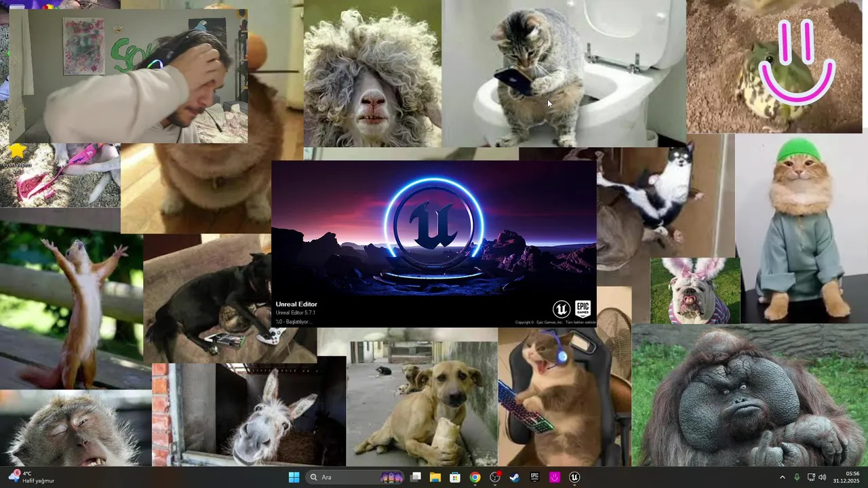Image resolution: width=868 pixels, height=488 pixels.
Task: Click the Ara search box in taskbar
Action: coord(355,477)
